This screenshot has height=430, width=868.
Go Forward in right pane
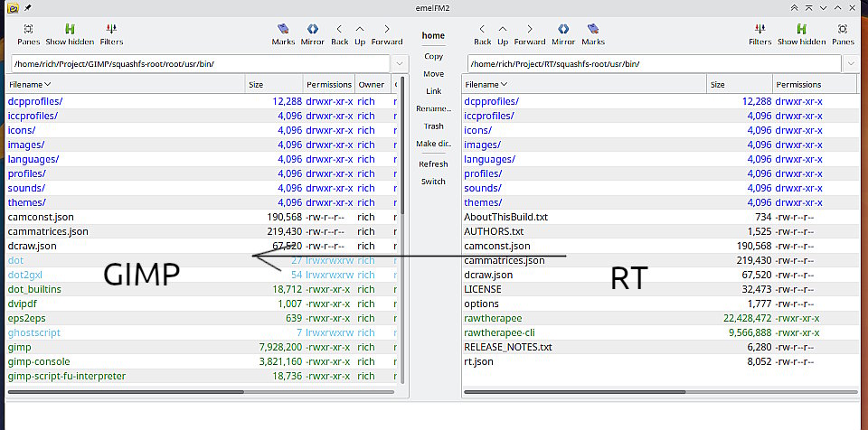(530, 34)
